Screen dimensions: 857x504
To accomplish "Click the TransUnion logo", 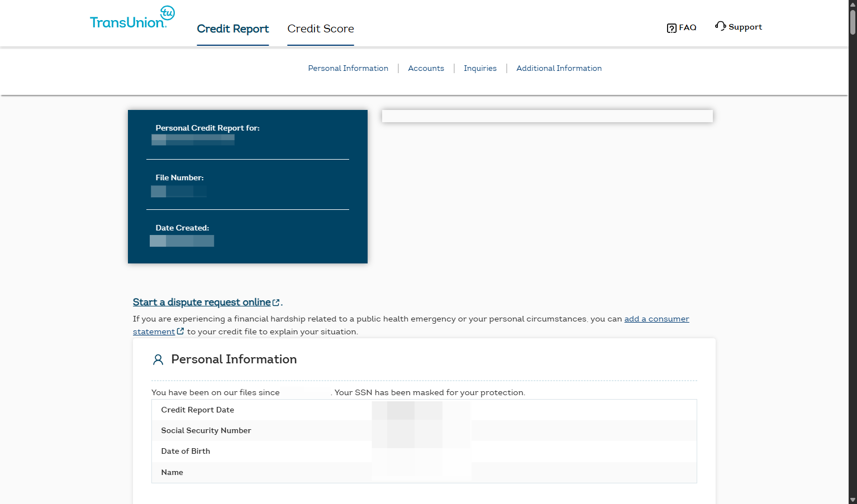I will pos(132,17).
